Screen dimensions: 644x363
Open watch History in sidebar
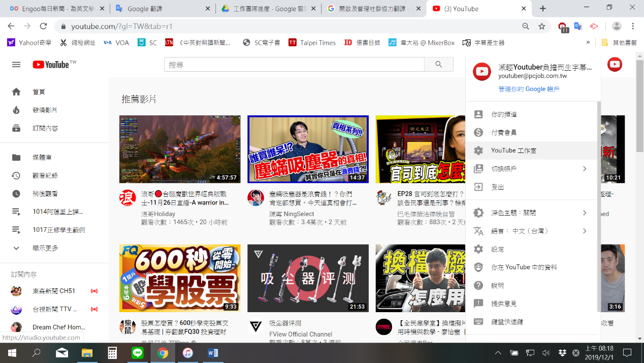[x=54, y=176]
